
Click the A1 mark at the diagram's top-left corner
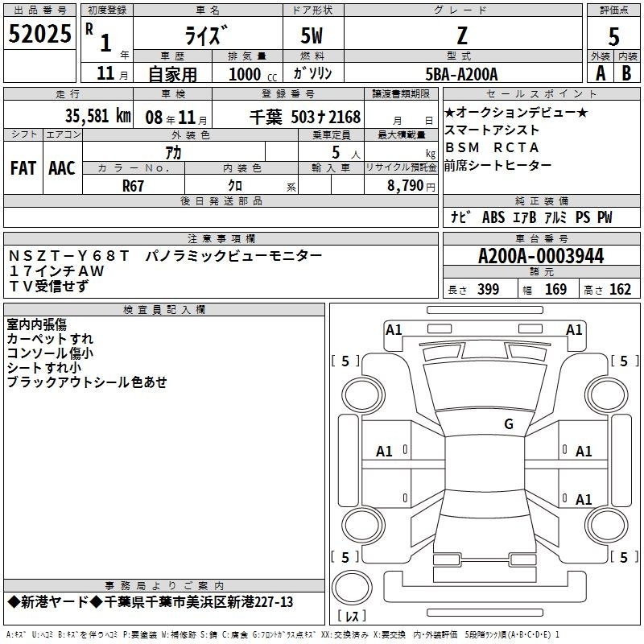(x=394, y=329)
